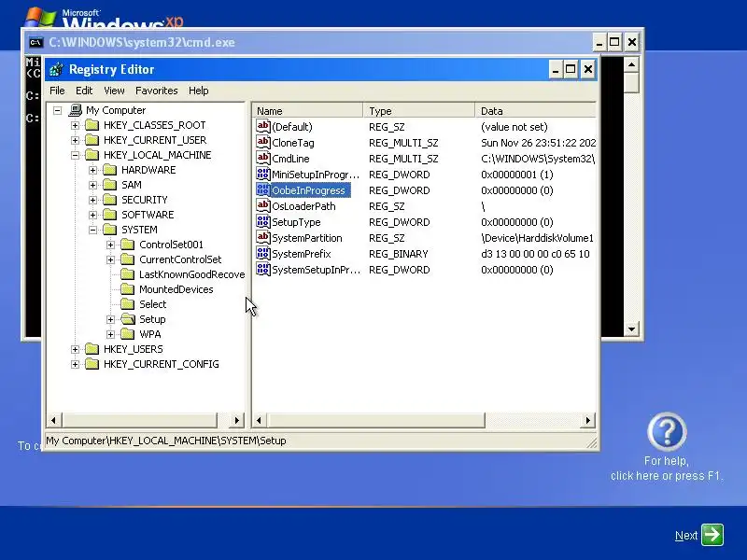Click the SYSTEM folder icon

tap(110, 230)
